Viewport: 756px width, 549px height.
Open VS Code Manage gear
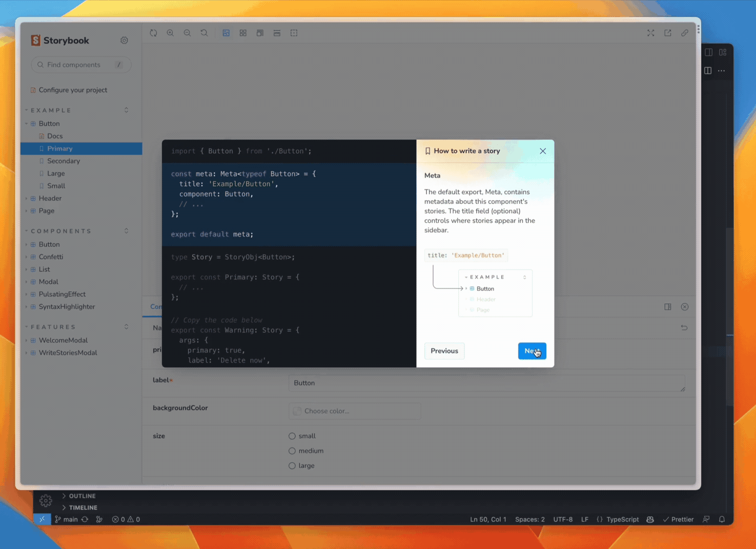tap(46, 500)
